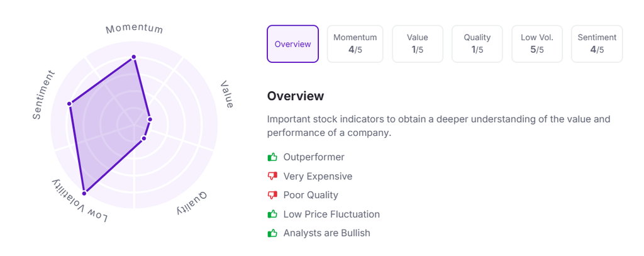
Task: Click the Low Volatility radar data point
Action: (84, 191)
